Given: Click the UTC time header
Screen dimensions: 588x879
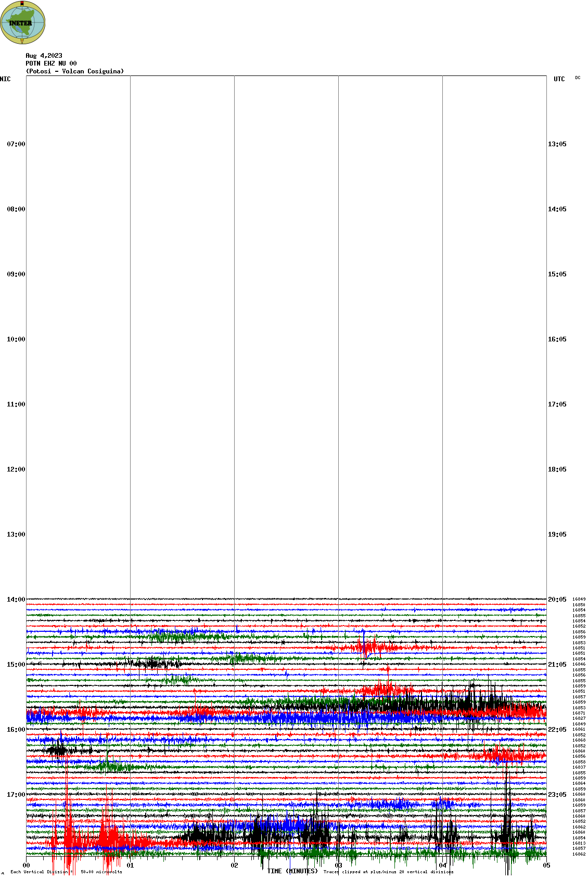Looking at the screenshot, I should 559,79.
